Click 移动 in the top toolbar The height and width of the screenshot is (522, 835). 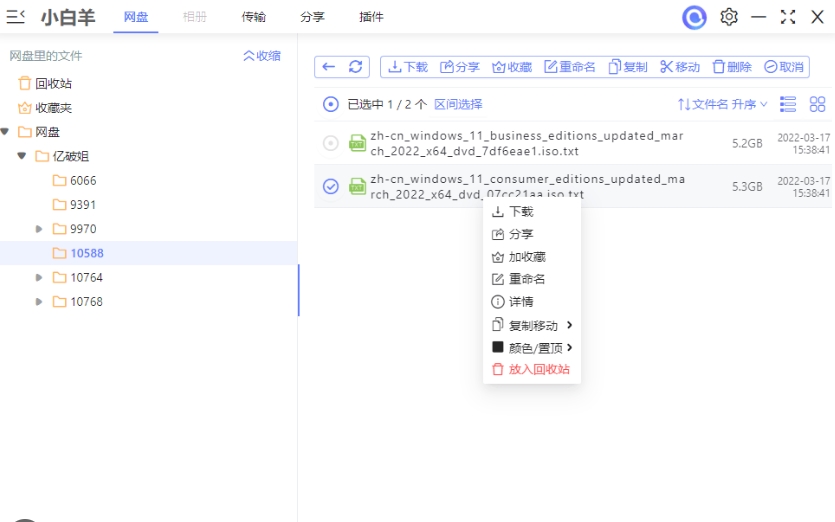click(680, 67)
